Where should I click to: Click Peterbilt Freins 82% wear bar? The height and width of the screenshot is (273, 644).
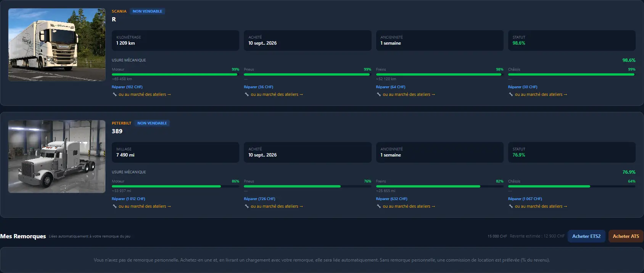coord(440,186)
